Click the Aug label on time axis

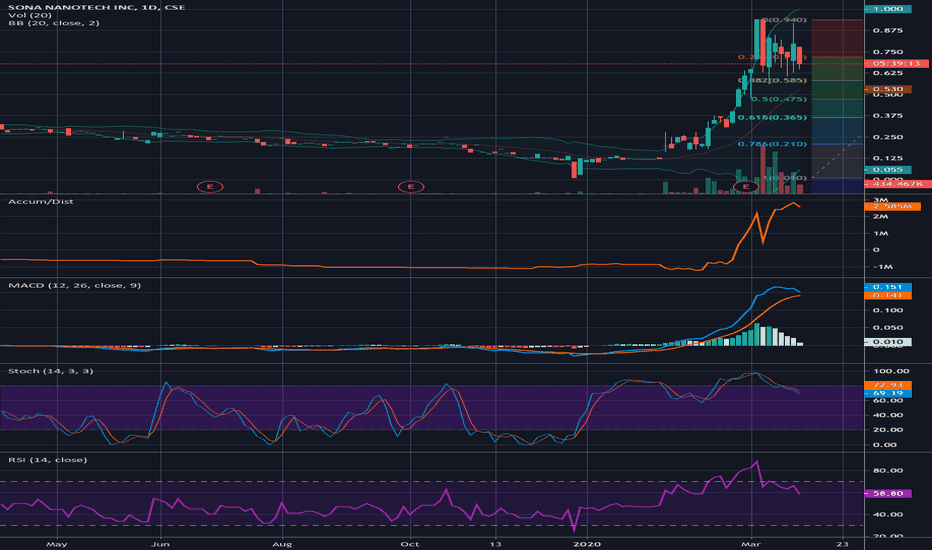coord(282,544)
